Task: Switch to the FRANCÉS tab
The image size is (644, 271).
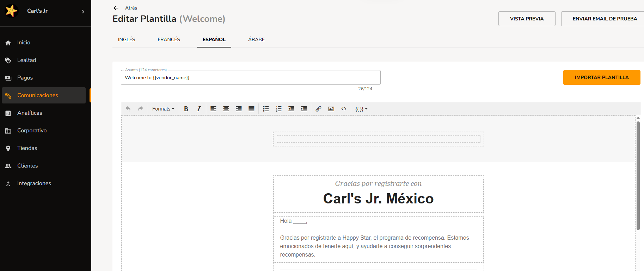Action: 169,39
